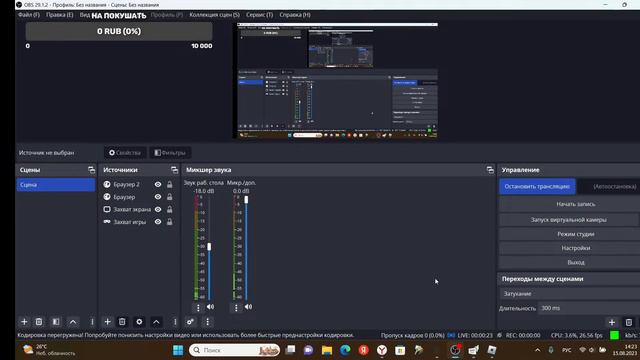The height and width of the screenshot is (360, 640).
Task: Delete selected source with the trash icon
Action: 122,322
